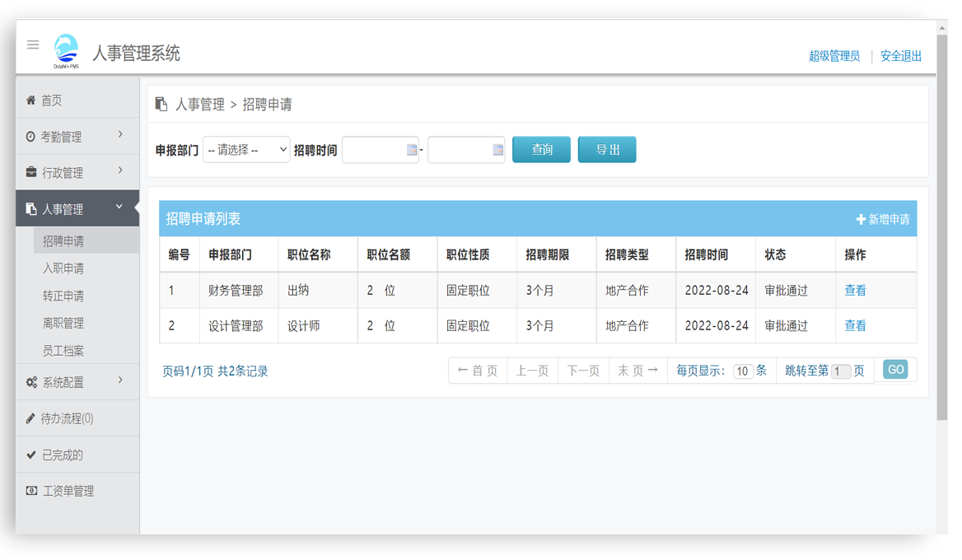Click the Dolphin PMS logo
962x560 pixels.
(66, 48)
